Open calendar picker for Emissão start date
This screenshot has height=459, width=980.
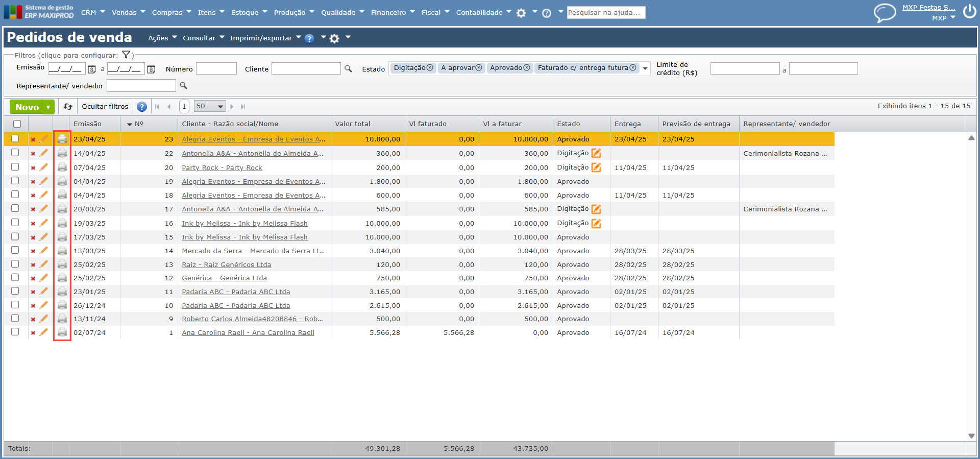pyautogui.click(x=92, y=69)
